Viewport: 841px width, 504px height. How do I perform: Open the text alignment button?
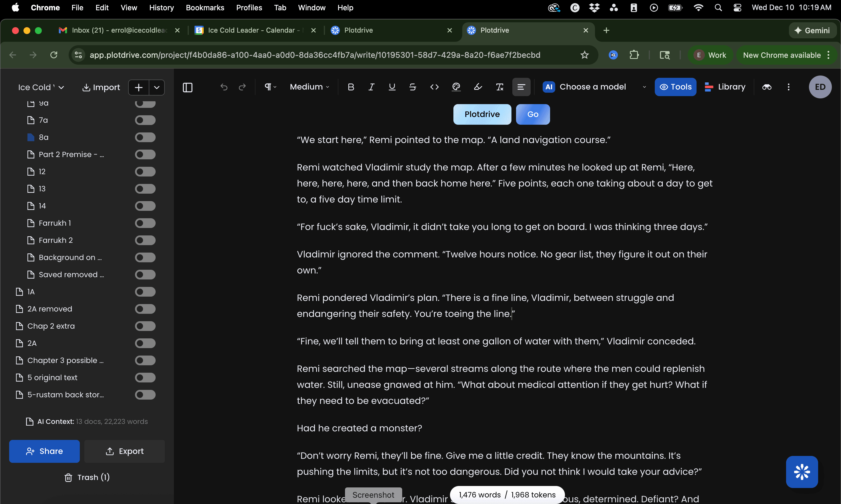coord(521,87)
